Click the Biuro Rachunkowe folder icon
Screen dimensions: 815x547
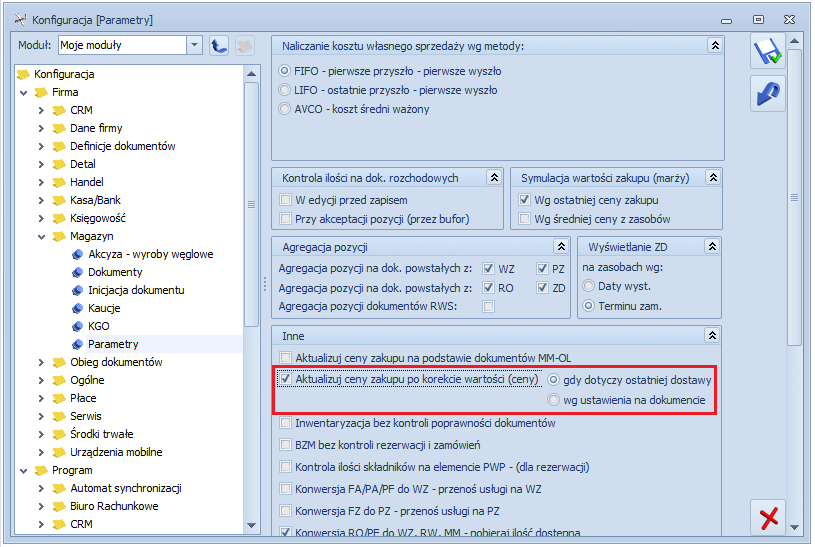[59, 506]
